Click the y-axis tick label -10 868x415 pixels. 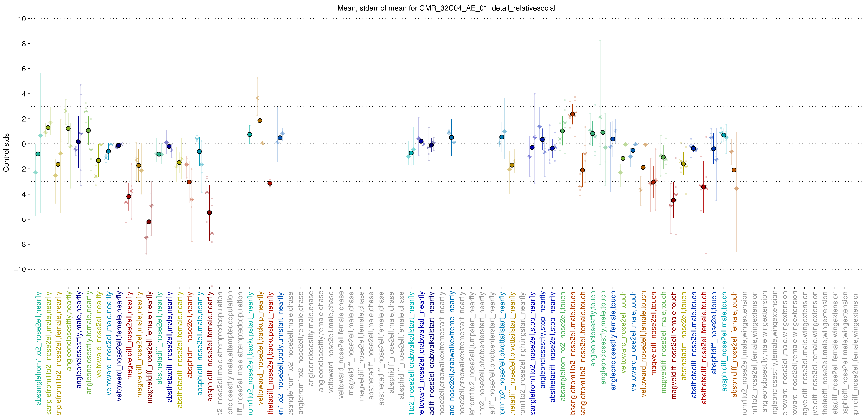point(20,269)
